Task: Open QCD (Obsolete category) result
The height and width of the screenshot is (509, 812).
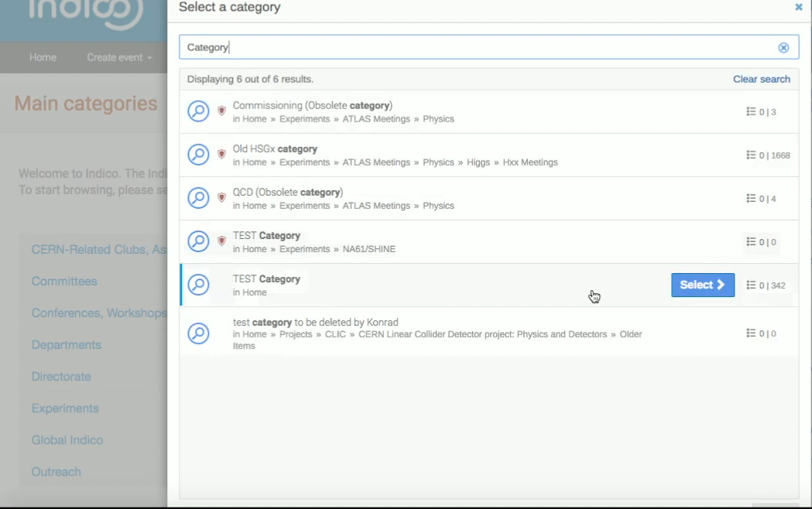Action: point(288,193)
